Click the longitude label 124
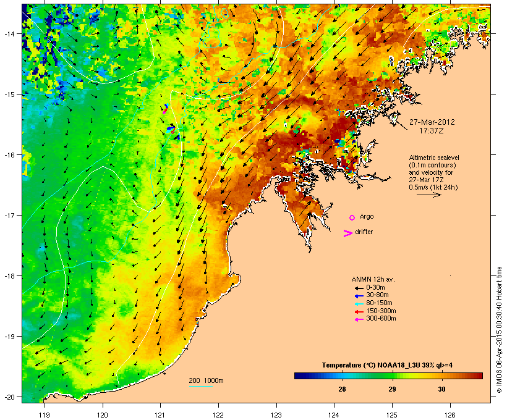The image size is (507, 420). (x=334, y=415)
